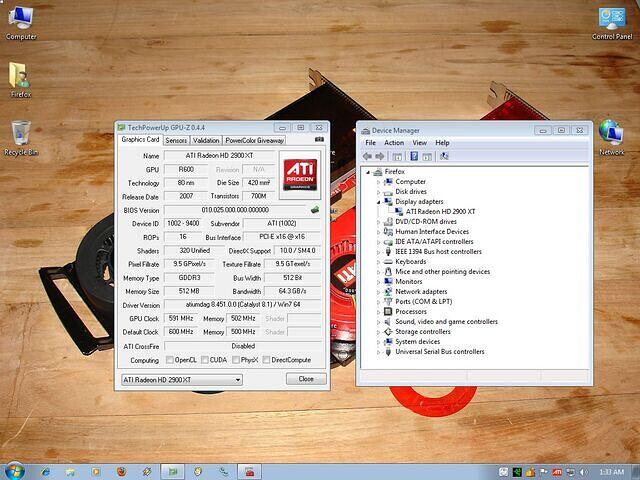This screenshot has width=640, height=480.
Task: Click the GPU-Z screenshot camera icon
Action: pyautogui.click(x=320, y=140)
